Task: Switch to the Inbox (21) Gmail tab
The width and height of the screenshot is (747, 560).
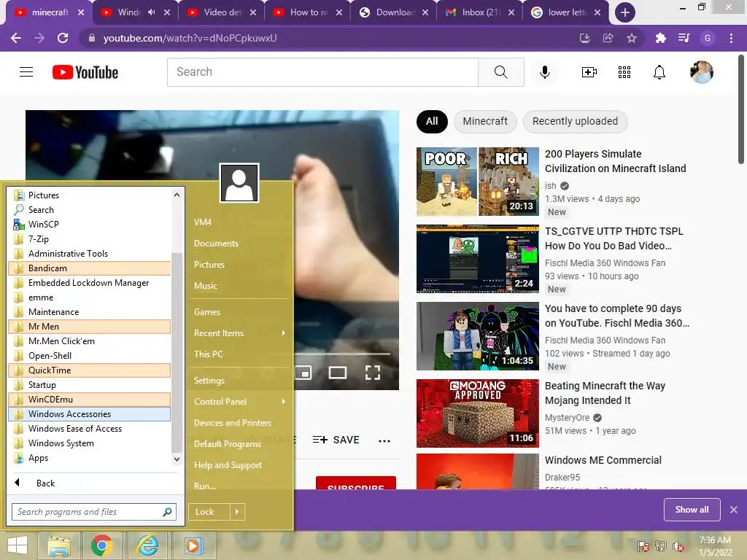Action: (479, 12)
